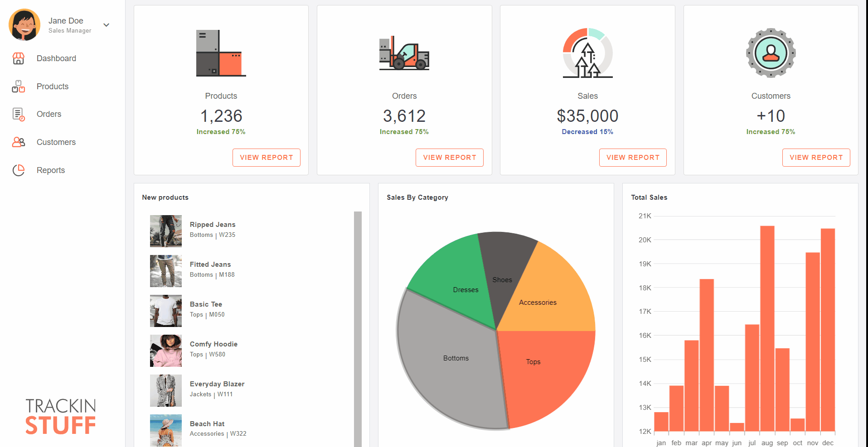View report for Sales card
Viewport: 868px width, 447px height.
(633, 158)
